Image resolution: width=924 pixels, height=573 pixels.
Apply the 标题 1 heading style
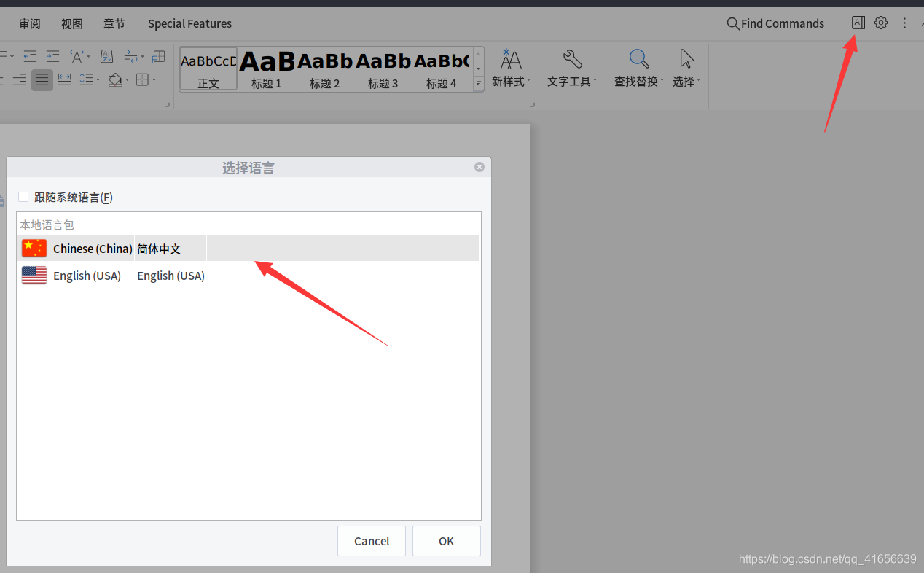267,70
